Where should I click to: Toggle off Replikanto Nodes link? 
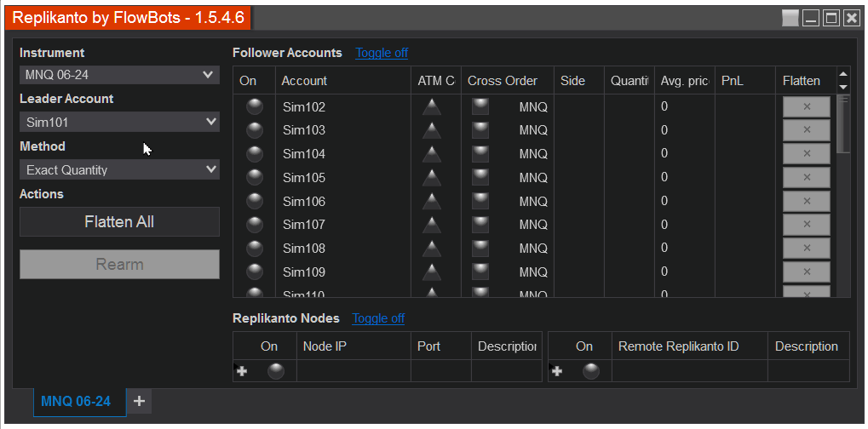point(378,318)
